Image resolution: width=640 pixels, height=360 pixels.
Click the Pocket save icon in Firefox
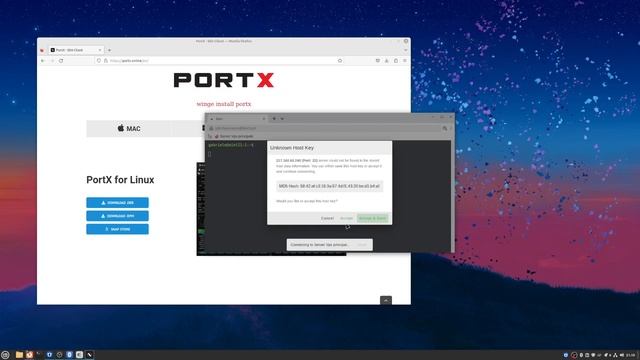coord(378,60)
